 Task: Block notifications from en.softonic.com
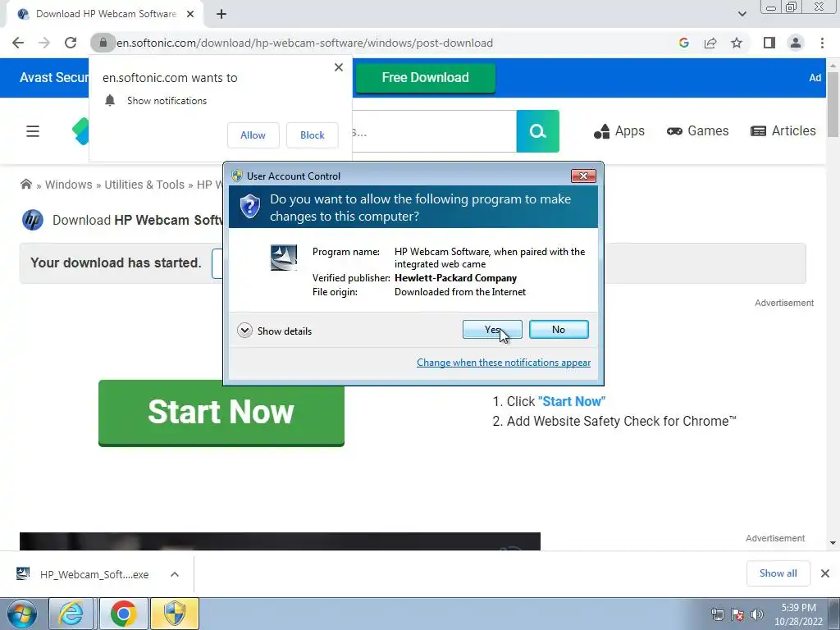click(x=313, y=135)
